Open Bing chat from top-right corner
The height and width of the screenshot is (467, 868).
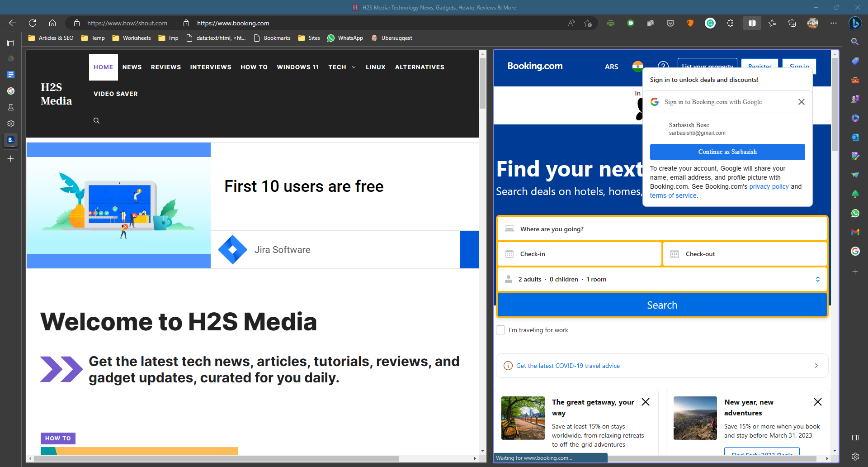(x=855, y=23)
